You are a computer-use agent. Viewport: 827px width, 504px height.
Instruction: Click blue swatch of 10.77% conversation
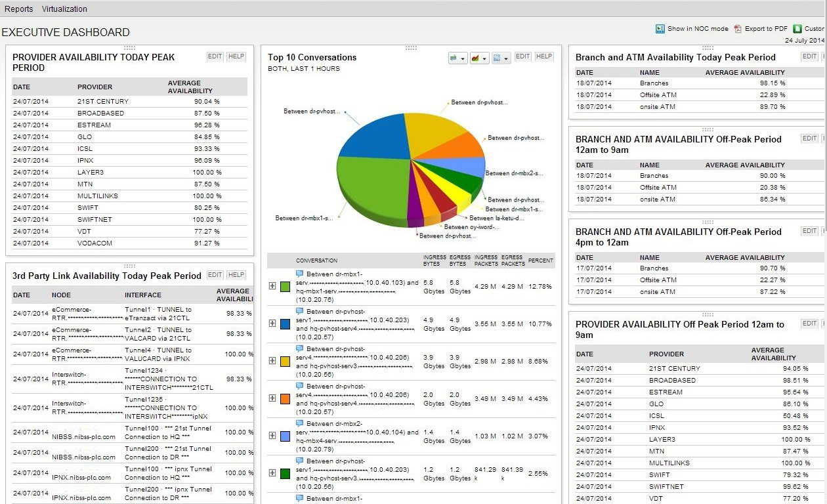click(x=286, y=324)
